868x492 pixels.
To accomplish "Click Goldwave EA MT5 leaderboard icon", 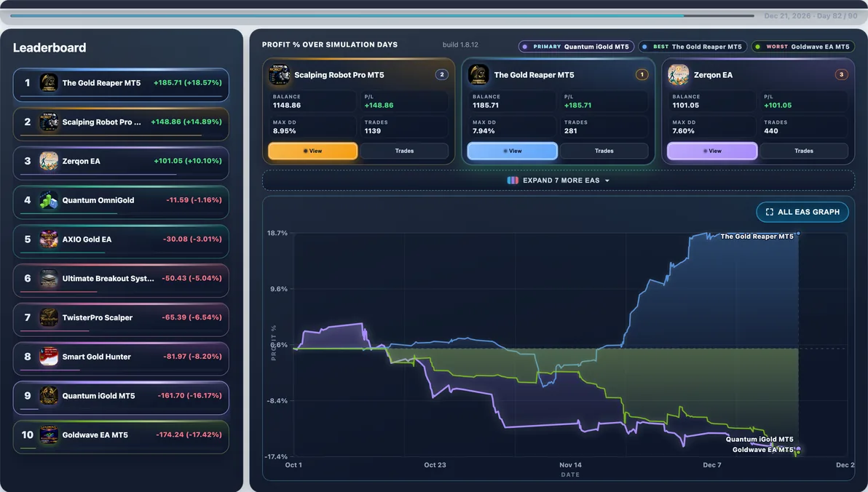I will (49, 435).
